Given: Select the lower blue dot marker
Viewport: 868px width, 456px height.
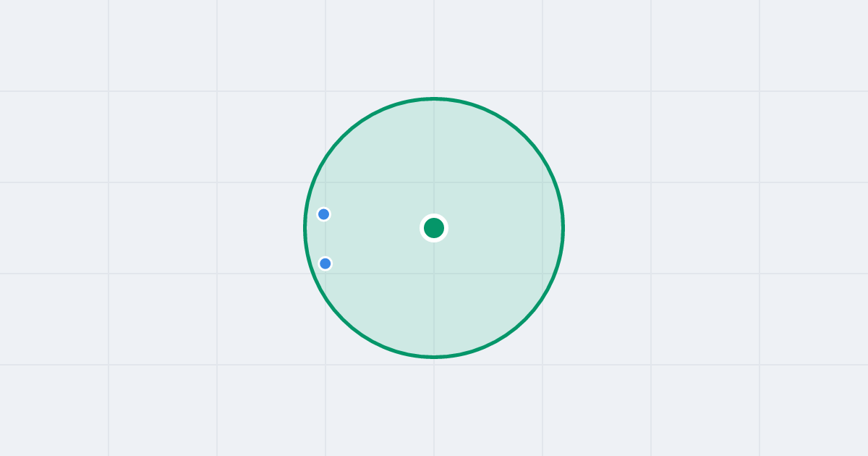Looking at the screenshot, I should [x=325, y=263].
